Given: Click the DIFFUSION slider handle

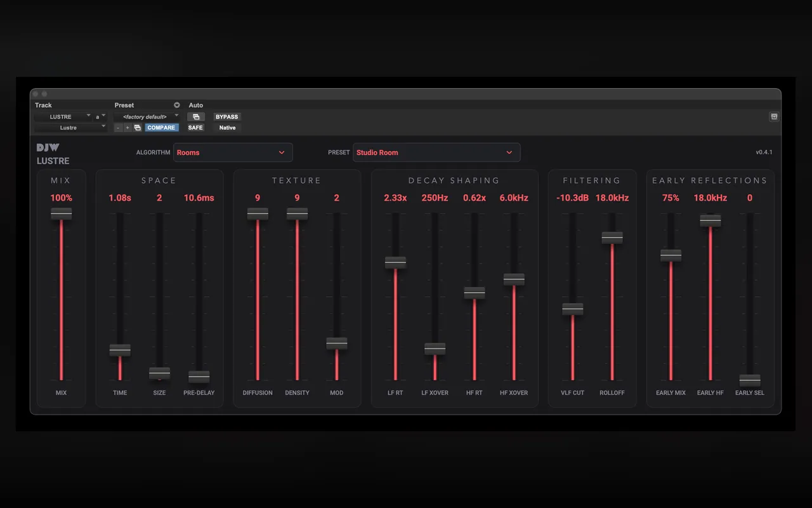Looking at the screenshot, I should [258, 214].
